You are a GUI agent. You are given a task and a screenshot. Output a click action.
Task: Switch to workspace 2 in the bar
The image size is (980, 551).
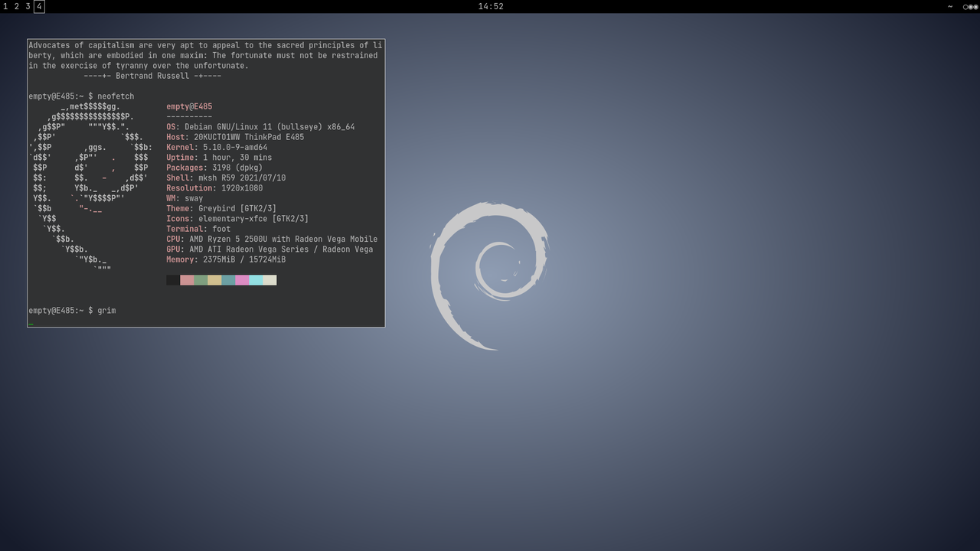17,6
